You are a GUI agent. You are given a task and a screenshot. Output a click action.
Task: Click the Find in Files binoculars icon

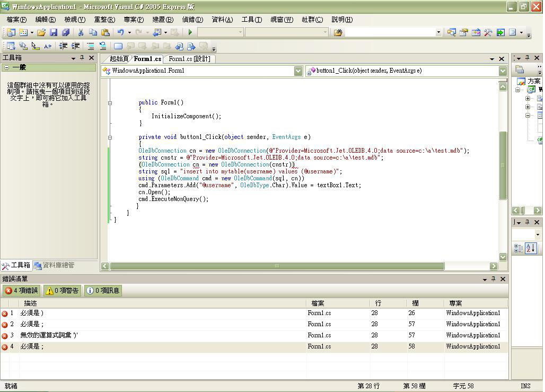338,32
